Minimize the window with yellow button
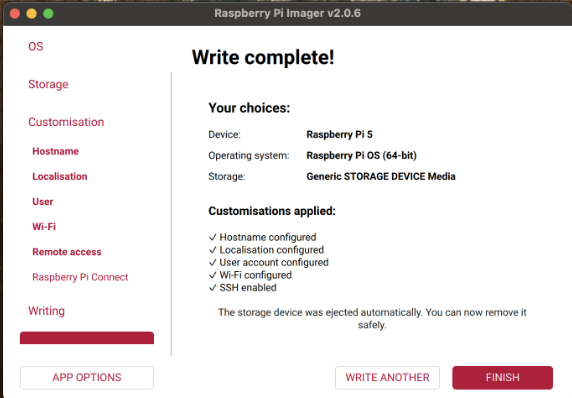Screen dimensions: 572x398 [32, 13]
